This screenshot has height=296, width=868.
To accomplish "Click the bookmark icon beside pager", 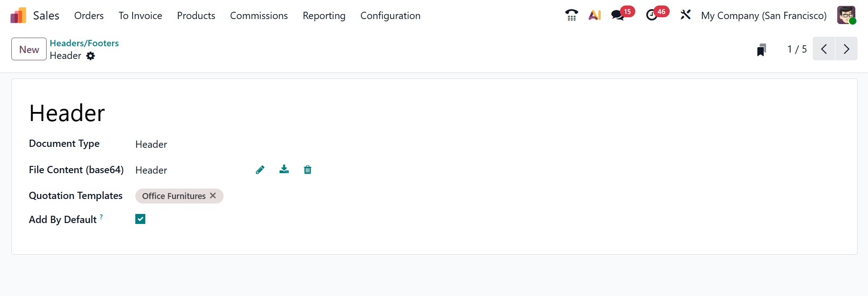I will 762,49.
